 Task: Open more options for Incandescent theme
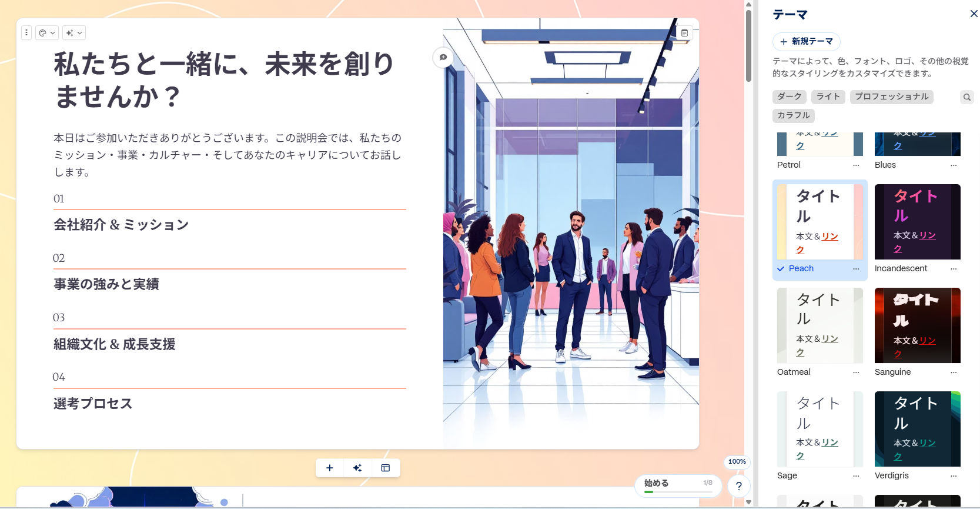[954, 269]
